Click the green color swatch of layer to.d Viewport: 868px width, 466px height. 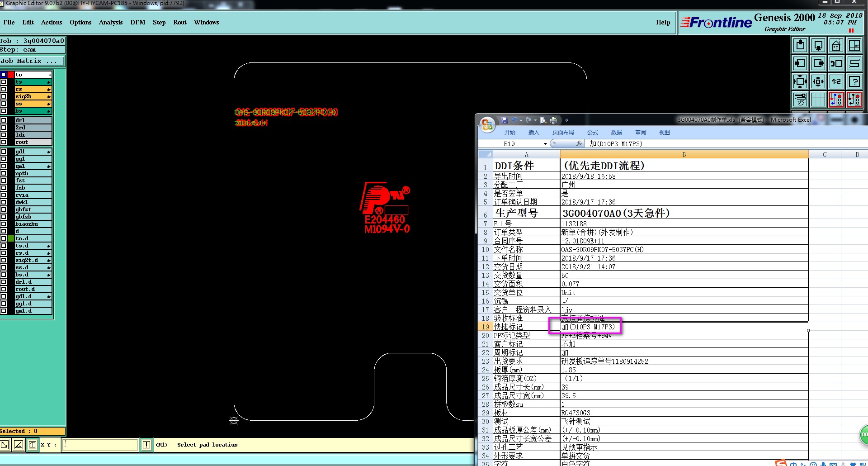click(11, 238)
